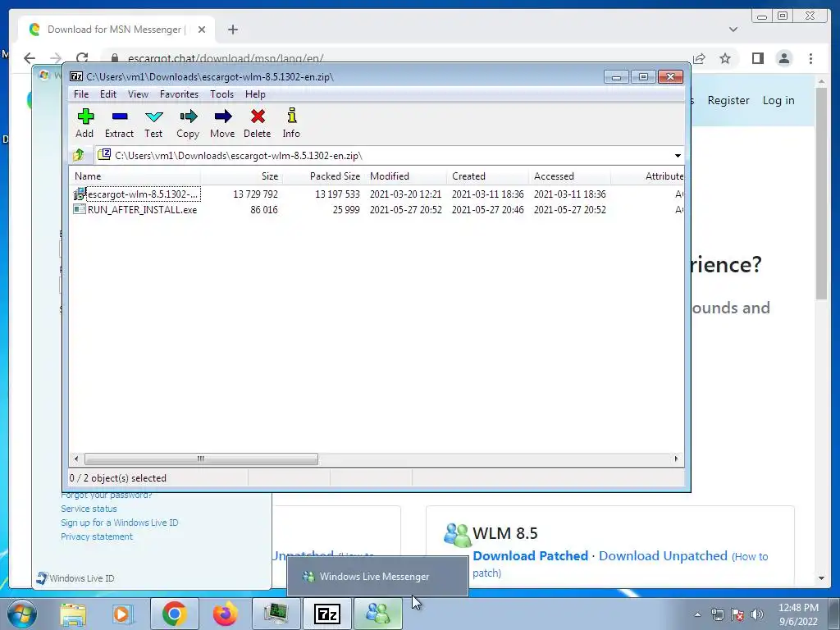Click the Chrome address bar URL
Viewport: 840px width, 630px height.
pyautogui.click(x=225, y=58)
